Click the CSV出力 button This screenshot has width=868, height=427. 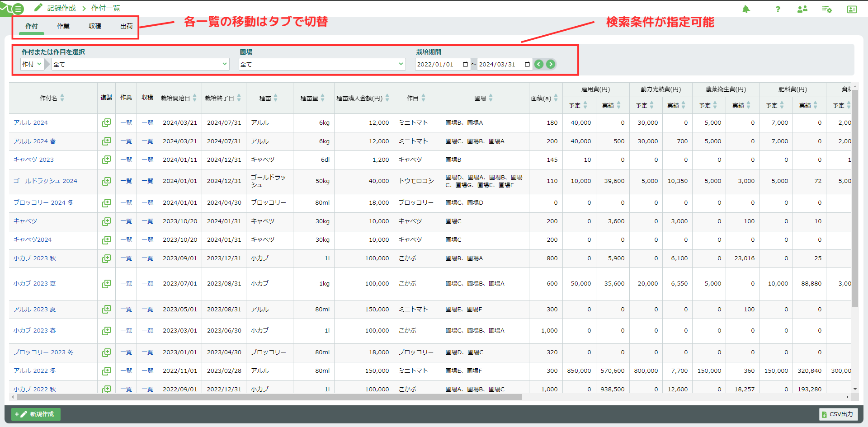[x=838, y=414]
